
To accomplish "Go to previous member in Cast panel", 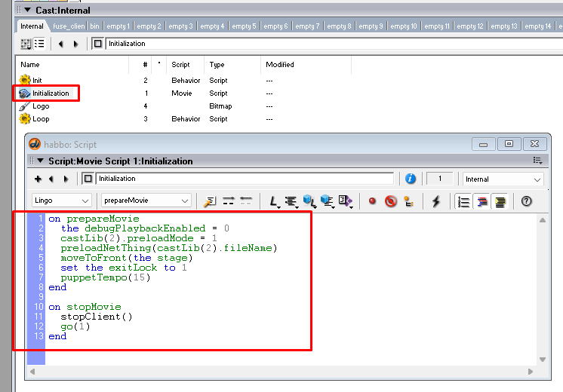I will point(60,44).
